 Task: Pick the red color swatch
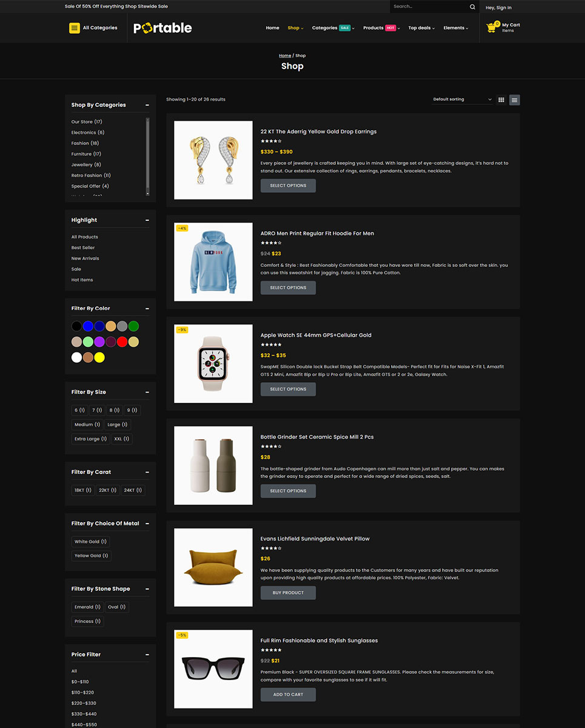(122, 342)
